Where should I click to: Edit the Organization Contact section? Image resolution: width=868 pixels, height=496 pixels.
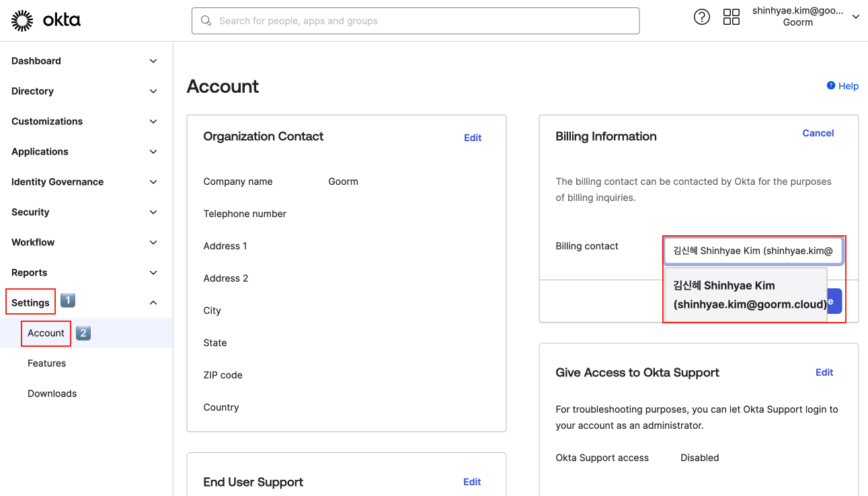coord(473,138)
